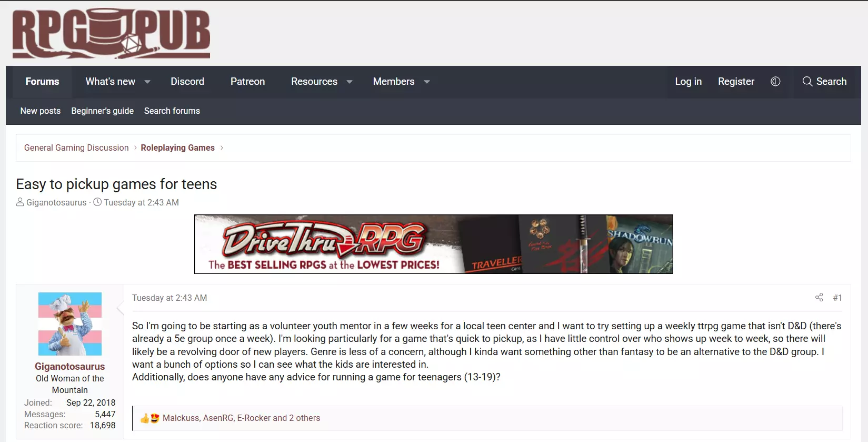View reactions from Malckuss, AsenRG, E-Rocker and others

(241, 418)
